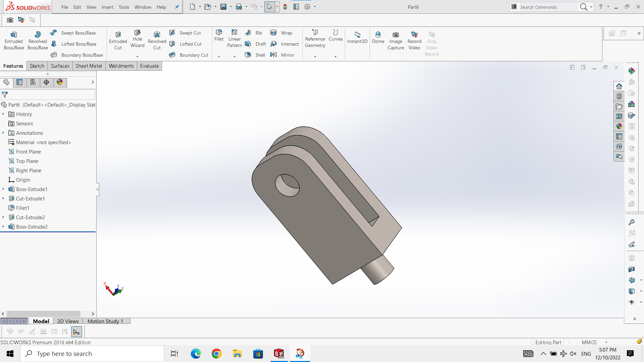Viewport: 644px width, 362px height.
Task: Open the DisplayManager tab icon
Action: 60,82
